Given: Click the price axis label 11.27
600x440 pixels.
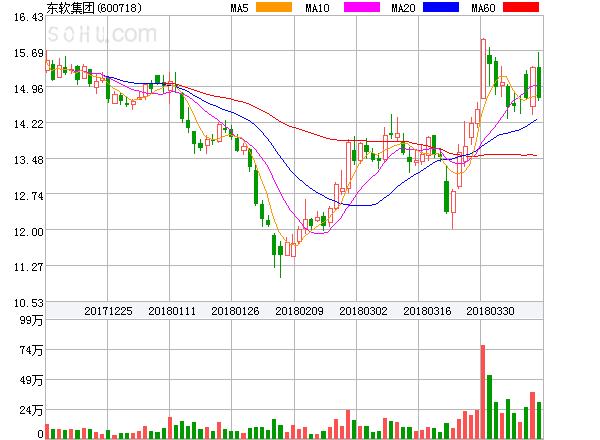Looking at the screenshot, I should [x=29, y=267].
